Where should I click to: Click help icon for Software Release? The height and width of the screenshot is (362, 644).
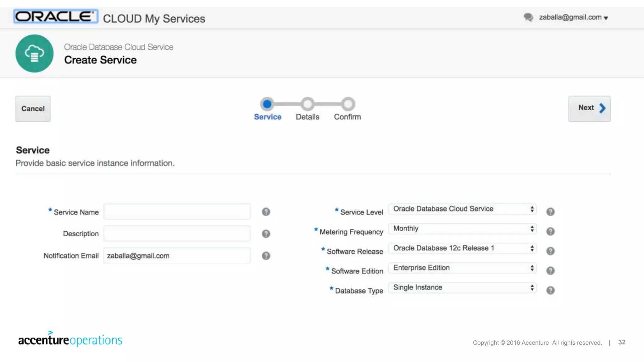[x=550, y=251]
